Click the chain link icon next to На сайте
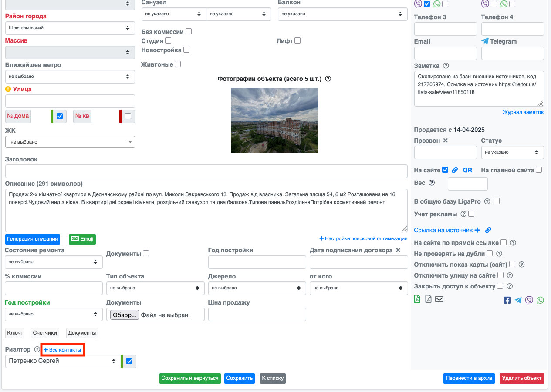 pos(455,170)
